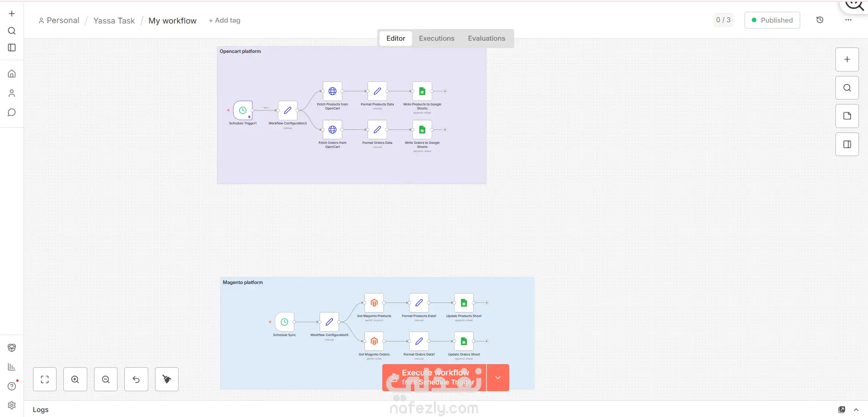Click the Add tag link

pyautogui.click(x=225, y=20)
